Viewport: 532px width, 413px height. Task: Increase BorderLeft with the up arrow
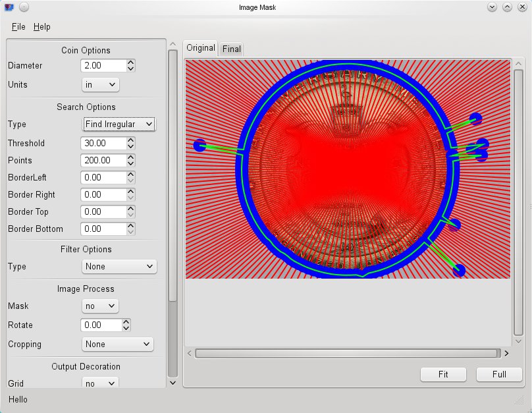tap(131, 175)
